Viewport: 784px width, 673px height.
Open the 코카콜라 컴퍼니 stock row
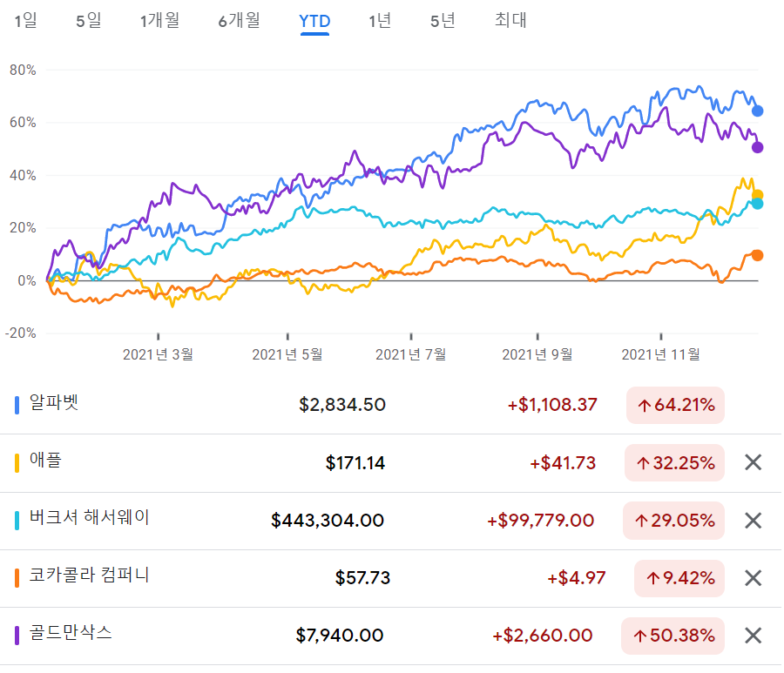pos(390,578)
